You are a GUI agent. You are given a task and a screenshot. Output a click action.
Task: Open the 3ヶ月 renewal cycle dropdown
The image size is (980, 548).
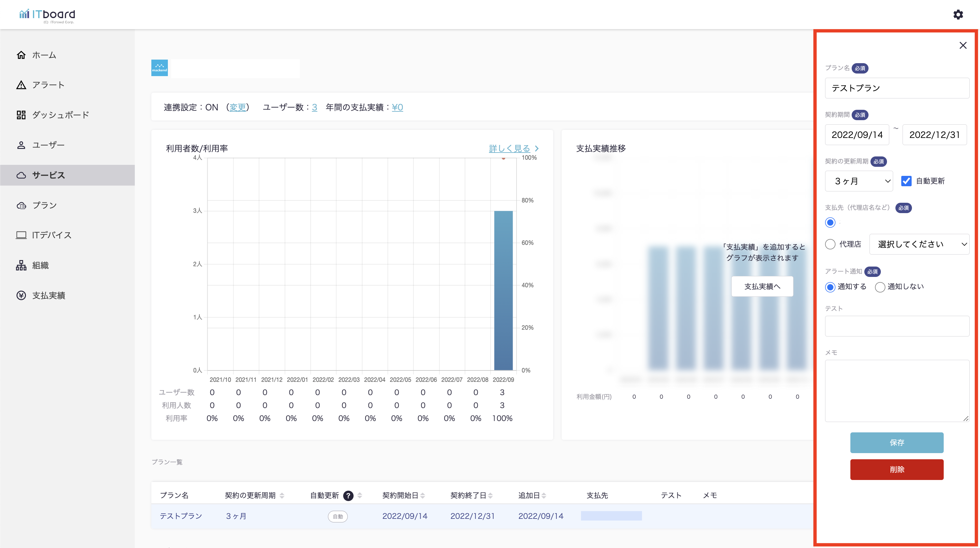(859, 181)
